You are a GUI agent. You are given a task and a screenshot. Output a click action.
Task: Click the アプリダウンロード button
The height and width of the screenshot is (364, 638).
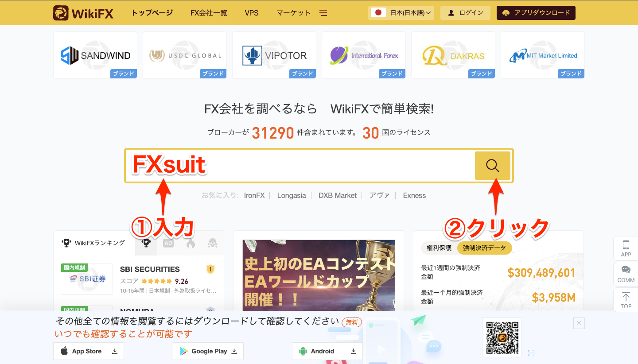point(536,13)
